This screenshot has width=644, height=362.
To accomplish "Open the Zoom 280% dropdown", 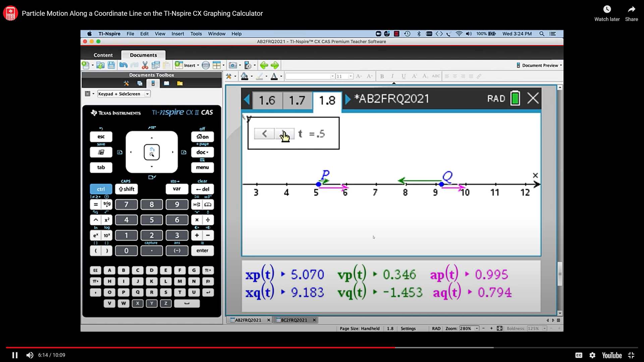I will [477, 328].
